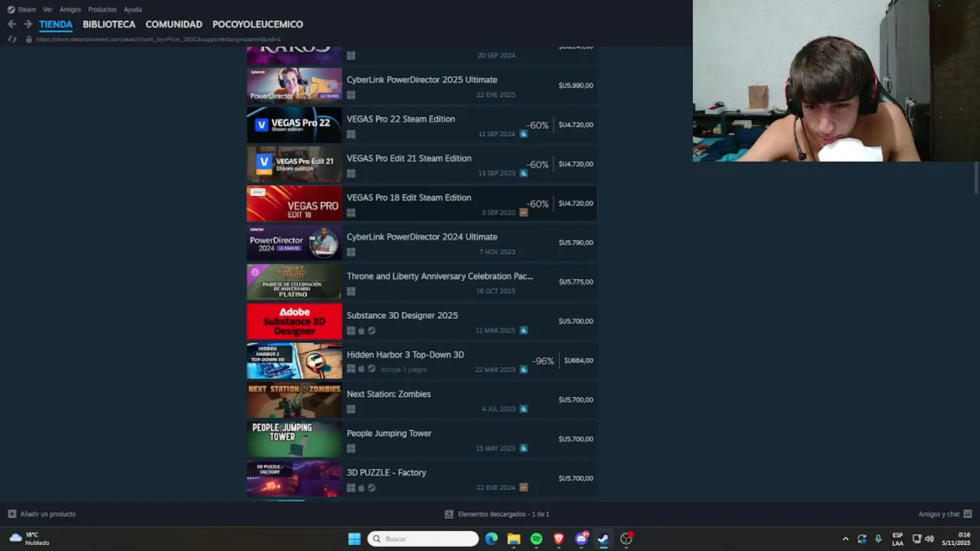Launch Microsoft Edge from the taskbar
Screen dimensions: 980x551
pos(492,539)
